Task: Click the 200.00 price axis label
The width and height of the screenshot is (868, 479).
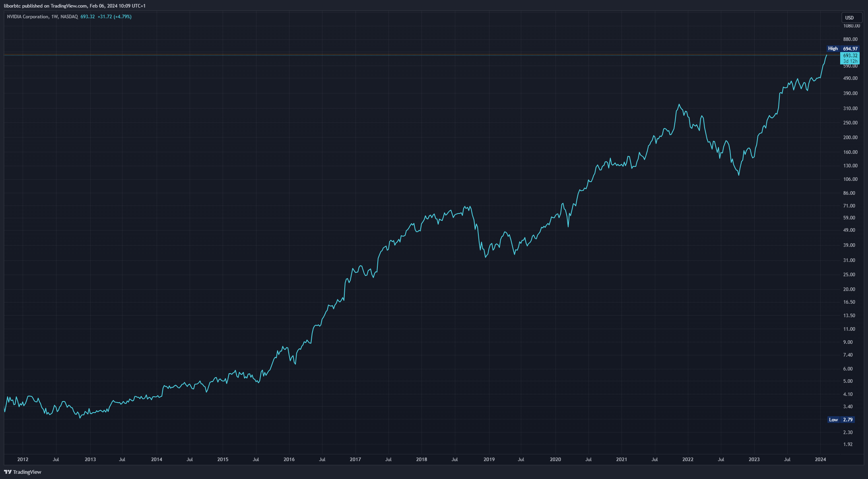Action: click(850, 138)
